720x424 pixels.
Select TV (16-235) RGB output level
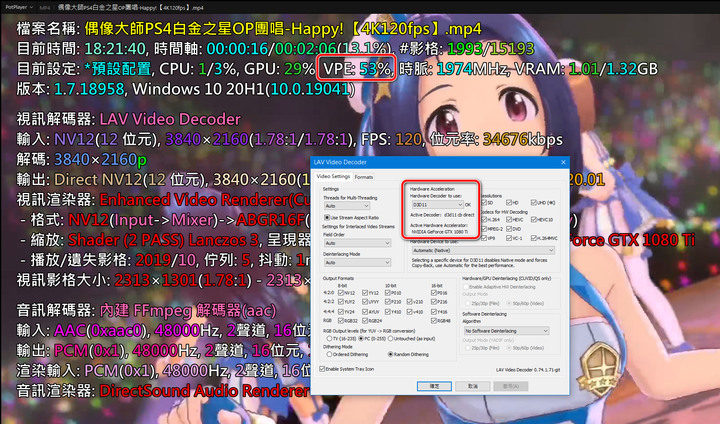click(329, 339)
